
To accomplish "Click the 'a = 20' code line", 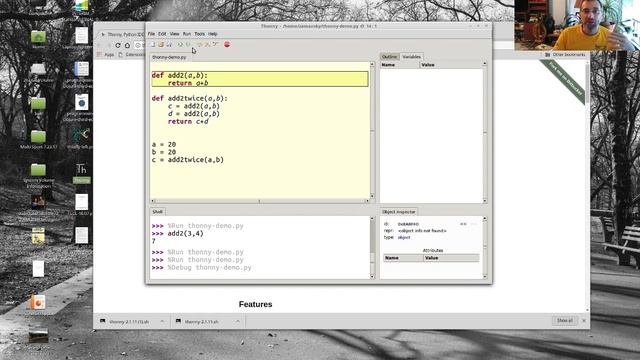I will pyautogui.click(x=164, y=144).
